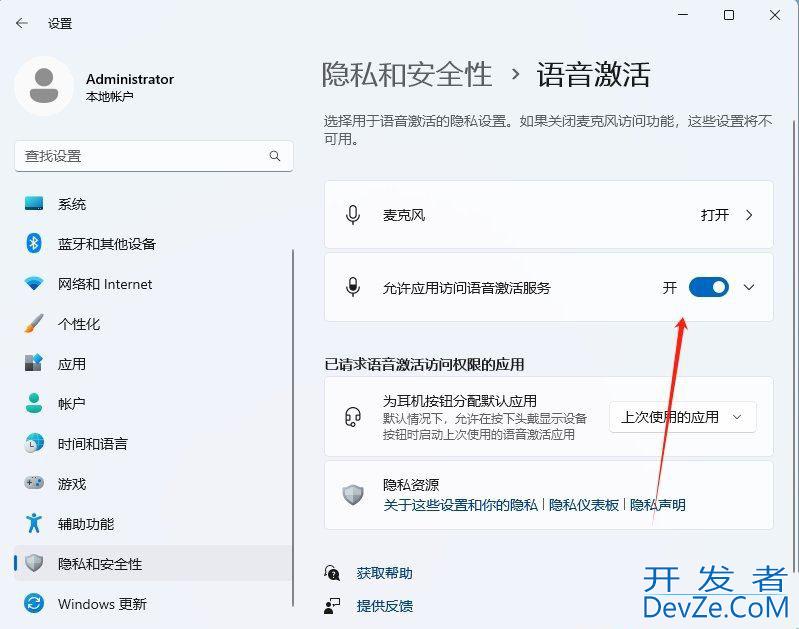Open the 隐私仪表板 link
This screenshot has width=799, height=629.
click(583, 505)
